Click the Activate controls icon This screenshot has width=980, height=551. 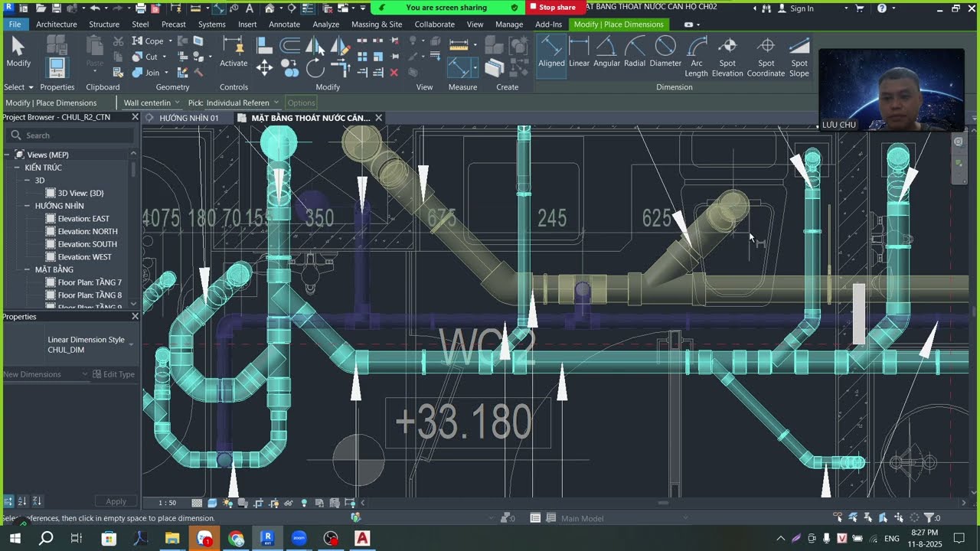[x=234, y=52]
